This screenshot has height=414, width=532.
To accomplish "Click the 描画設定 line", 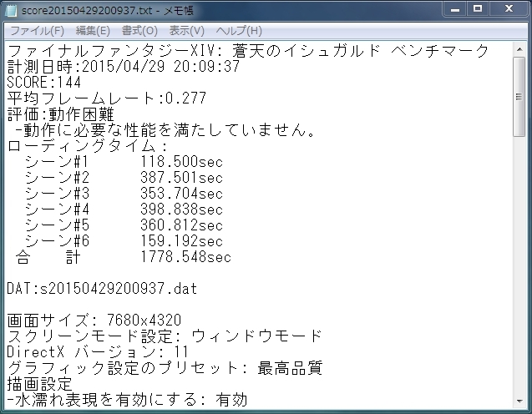I will pyautogui.click(x=40, y=384).
